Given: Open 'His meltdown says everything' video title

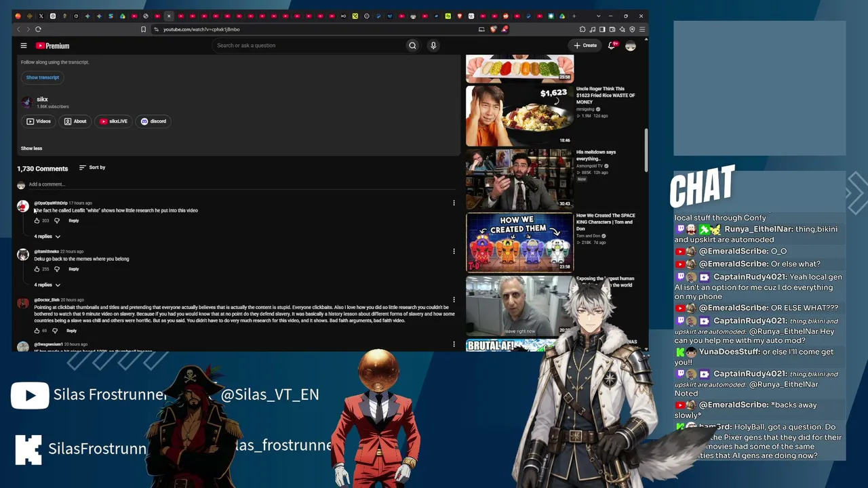Looking at the screenshot, I should [x=596, y=155].
